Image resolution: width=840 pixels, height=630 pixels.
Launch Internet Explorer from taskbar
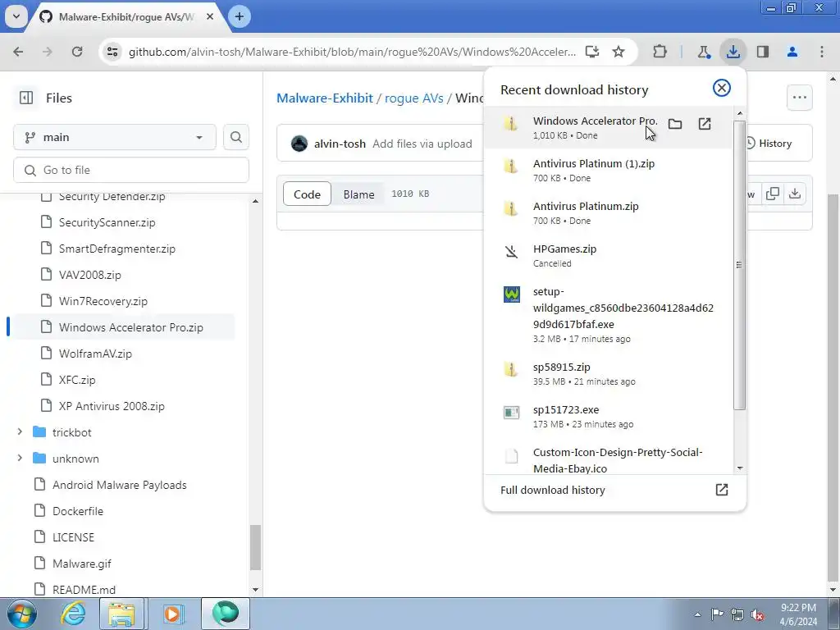tap(73, 614)
